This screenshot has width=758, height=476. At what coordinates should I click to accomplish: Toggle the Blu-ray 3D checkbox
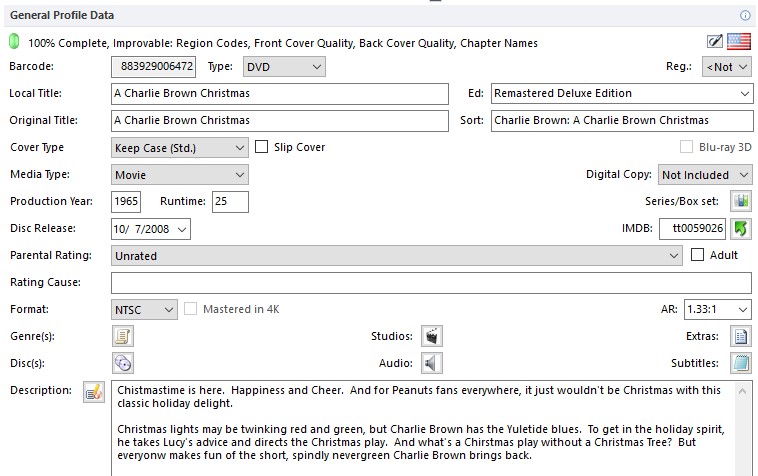(686, 147)
